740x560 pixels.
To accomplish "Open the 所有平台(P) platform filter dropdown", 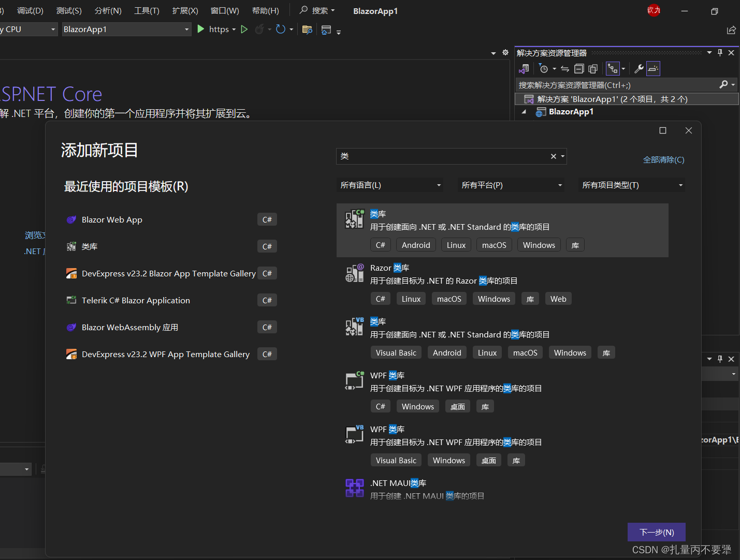I will point(511,185).
